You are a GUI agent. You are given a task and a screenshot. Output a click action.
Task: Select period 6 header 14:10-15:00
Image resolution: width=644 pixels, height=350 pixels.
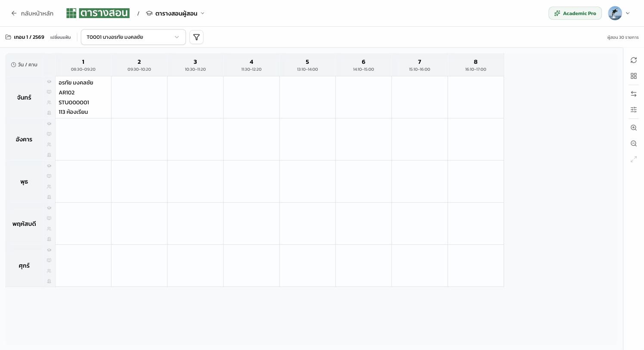pyautogui.click(x=363, y=65)
